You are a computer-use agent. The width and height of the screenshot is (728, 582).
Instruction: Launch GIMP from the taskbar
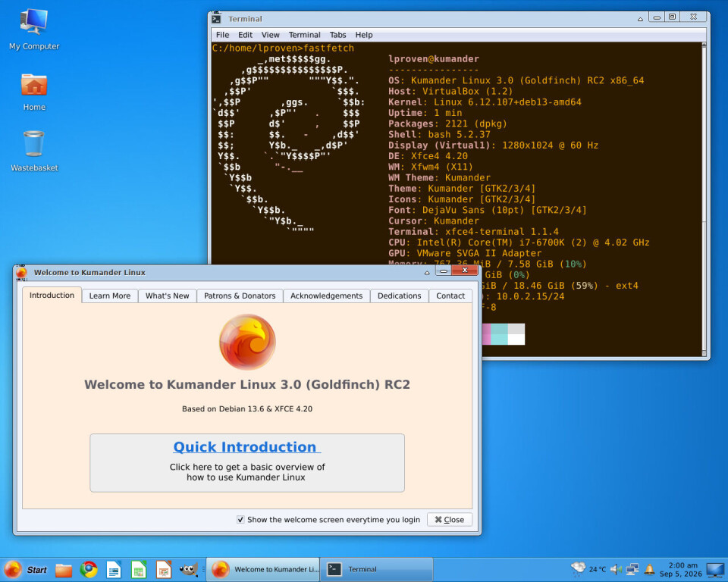[189, 569]
